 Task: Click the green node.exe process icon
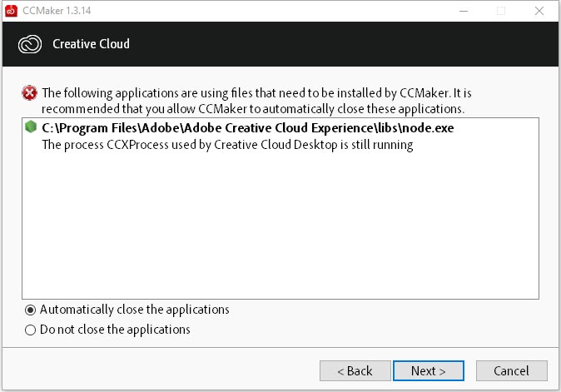(x=32, y=128)
